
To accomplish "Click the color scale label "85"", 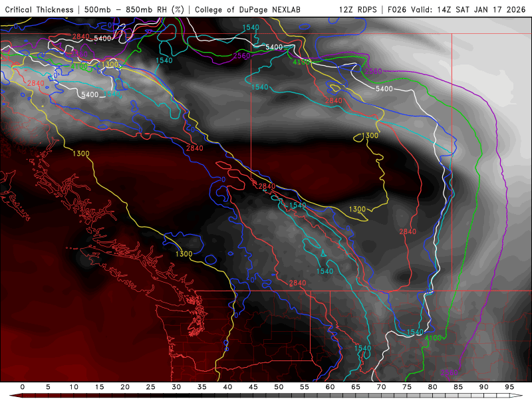I will pos(458,387).
